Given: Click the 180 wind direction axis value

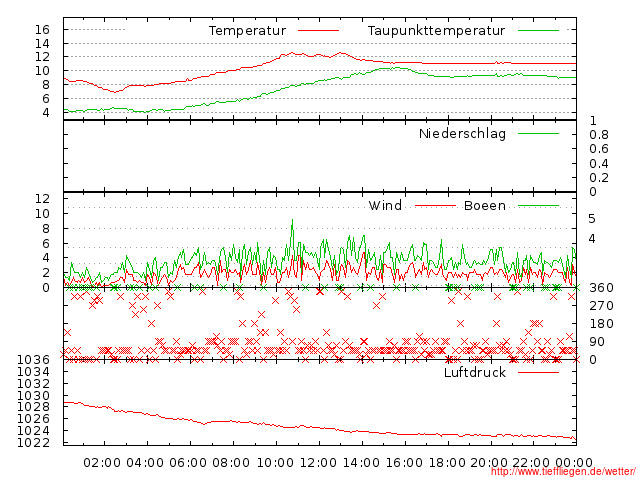Looking at the screenshot, I should pos(601,324).
